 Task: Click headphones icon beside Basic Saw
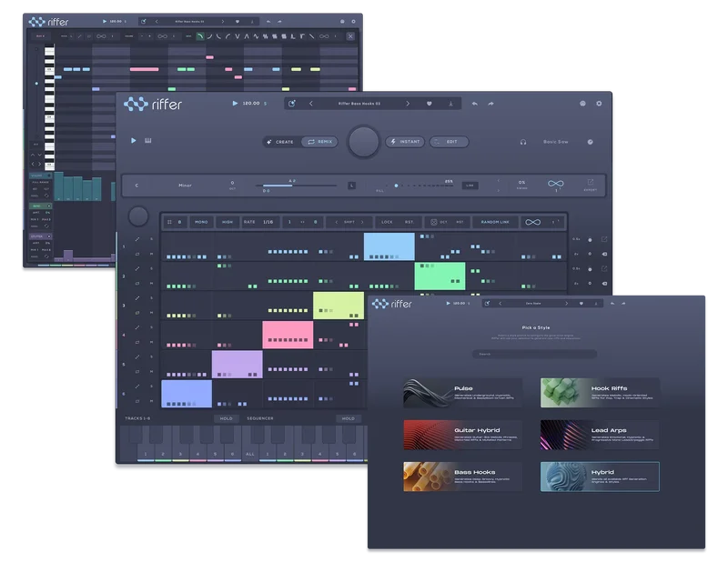(523, 142)
